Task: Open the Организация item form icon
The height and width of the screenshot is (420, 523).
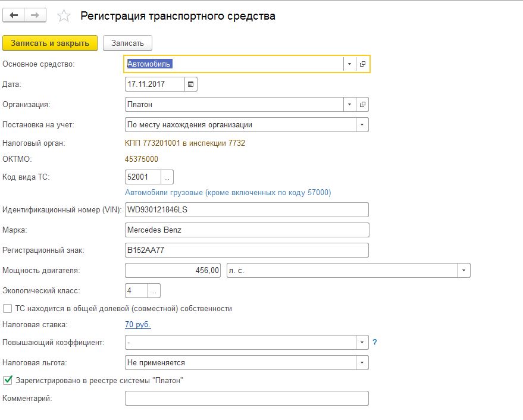Action: click(x=362, y=105)
